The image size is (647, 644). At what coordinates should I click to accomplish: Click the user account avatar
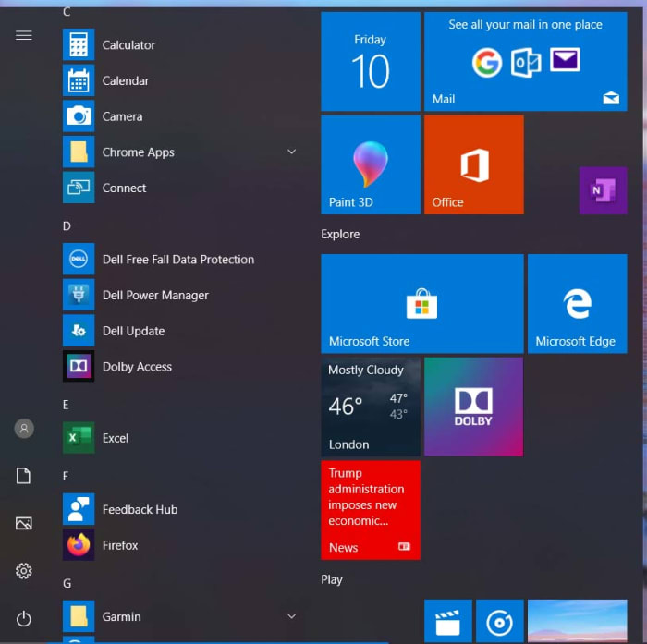[24, 429]
